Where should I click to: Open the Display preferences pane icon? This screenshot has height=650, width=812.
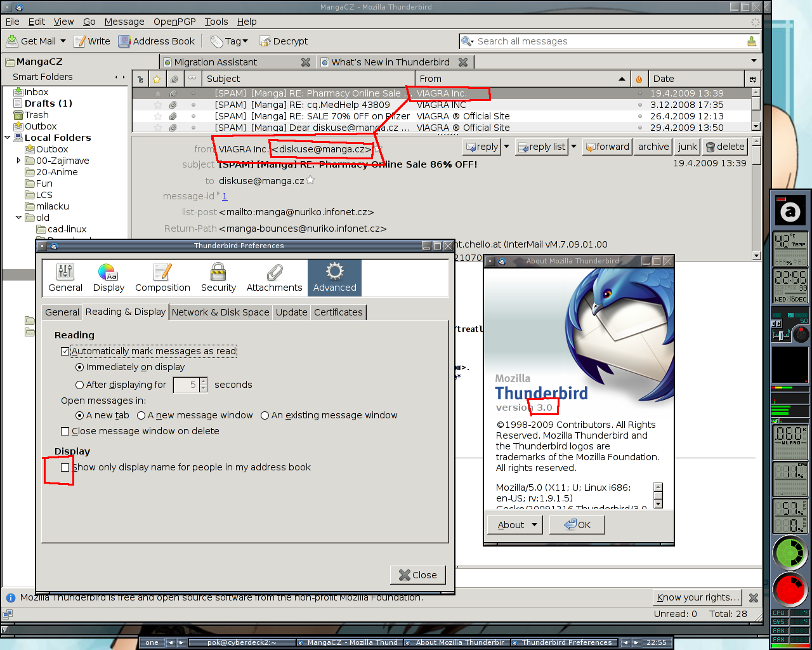click(x=108, y=278)
